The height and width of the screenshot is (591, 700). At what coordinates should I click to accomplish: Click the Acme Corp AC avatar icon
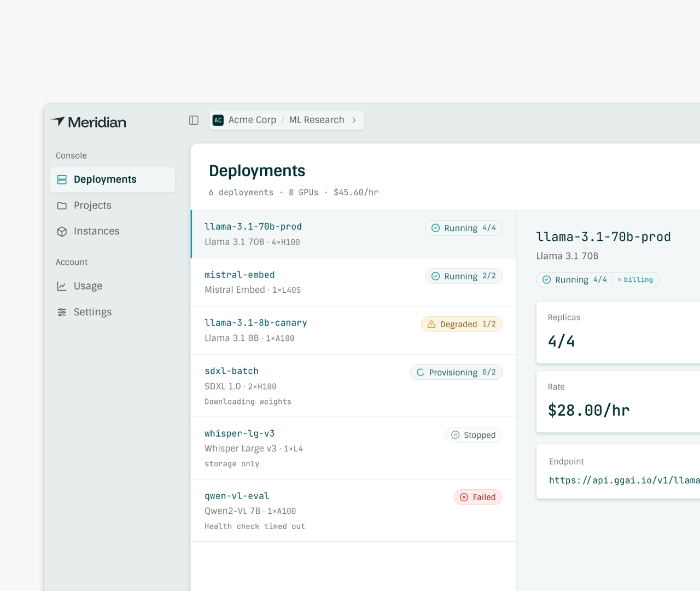218,120
